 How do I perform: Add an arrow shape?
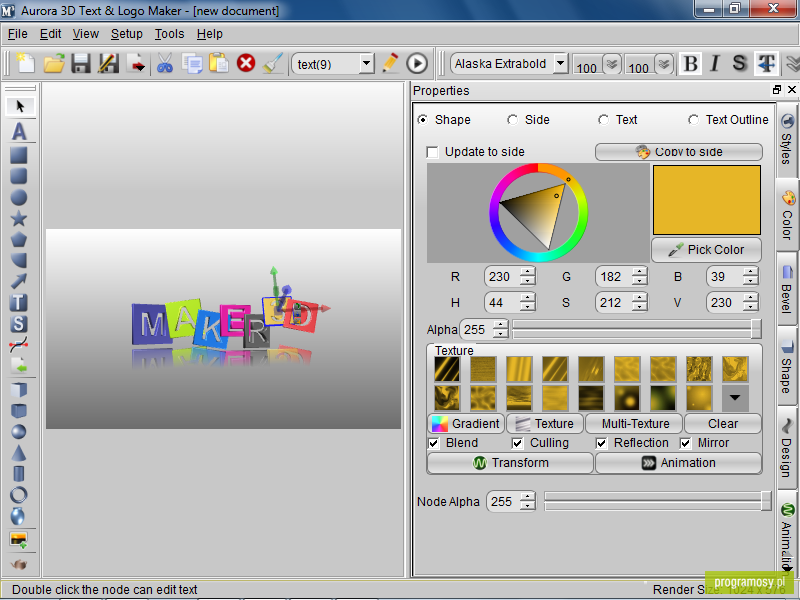point(18,281)
